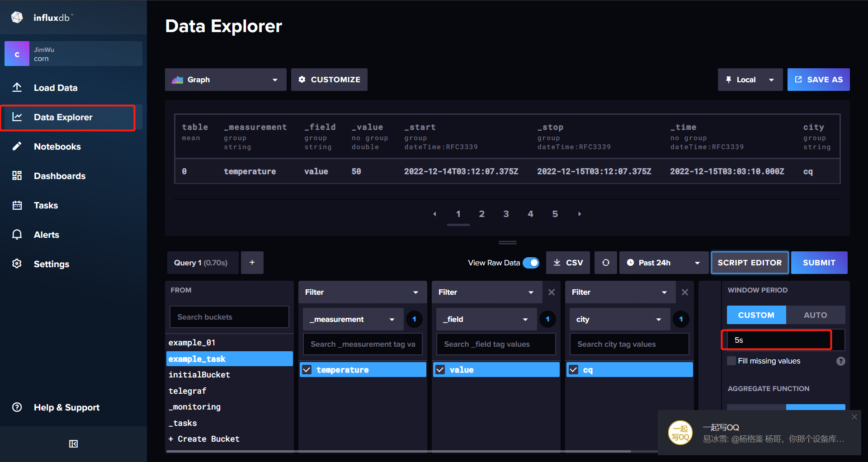Click Search city tag values field
This screenshot has width=868, height=462.
[x=629, y=344]
